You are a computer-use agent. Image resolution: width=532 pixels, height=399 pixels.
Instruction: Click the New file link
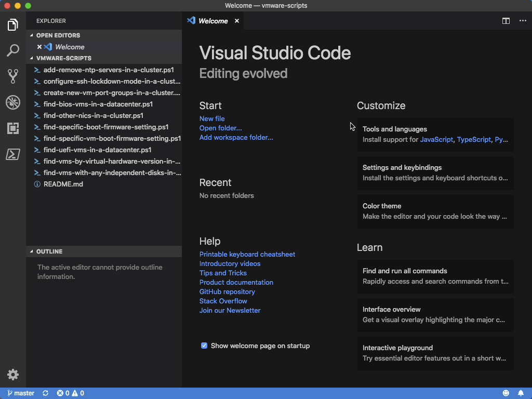point(212,118)
